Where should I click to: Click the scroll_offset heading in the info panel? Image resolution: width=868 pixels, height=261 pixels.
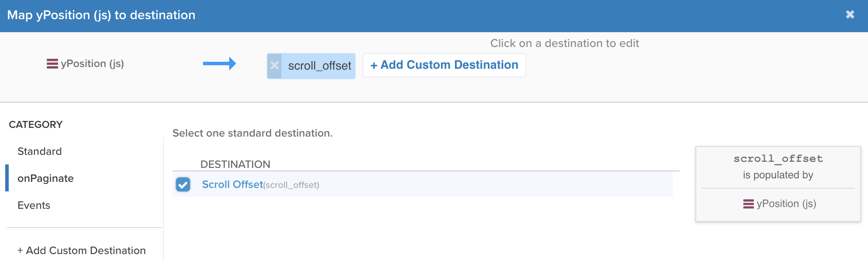(x=778, y=159)
